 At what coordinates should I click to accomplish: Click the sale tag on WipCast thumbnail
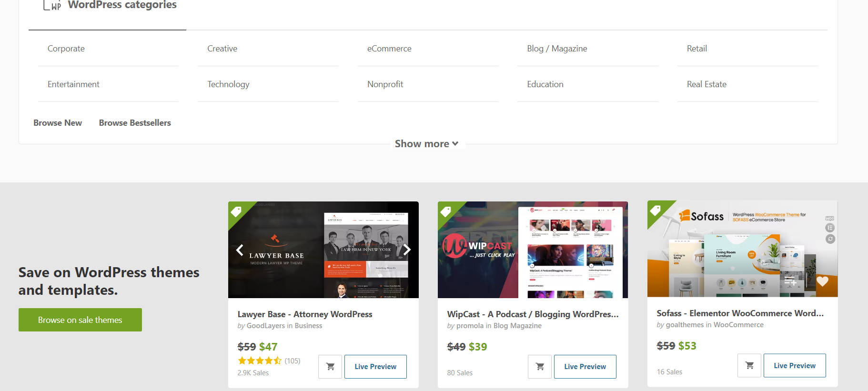446,211
